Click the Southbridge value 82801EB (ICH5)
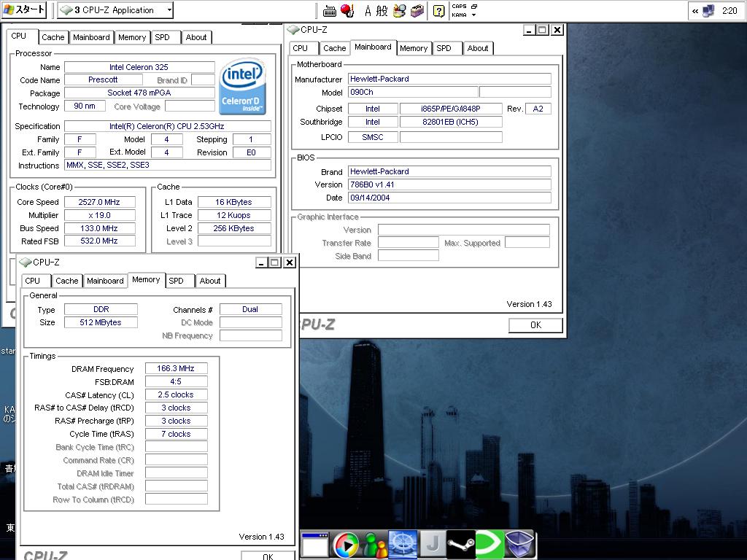The image size is (747, 560). point(451,122)
